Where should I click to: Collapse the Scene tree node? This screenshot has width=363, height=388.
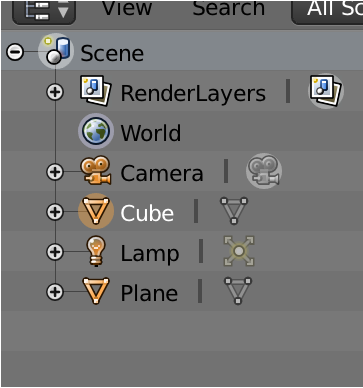(15, 52)
